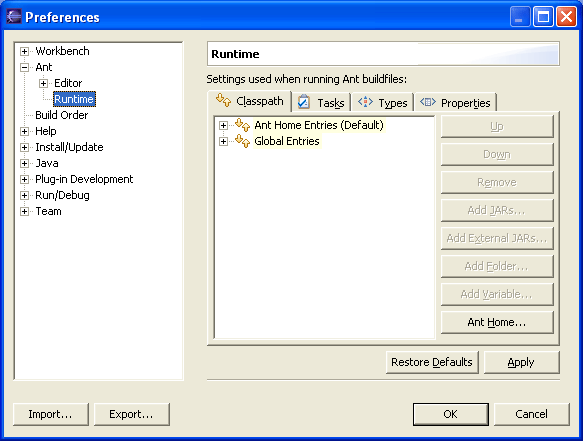Click the Properties tab icon

coord(428,102)
